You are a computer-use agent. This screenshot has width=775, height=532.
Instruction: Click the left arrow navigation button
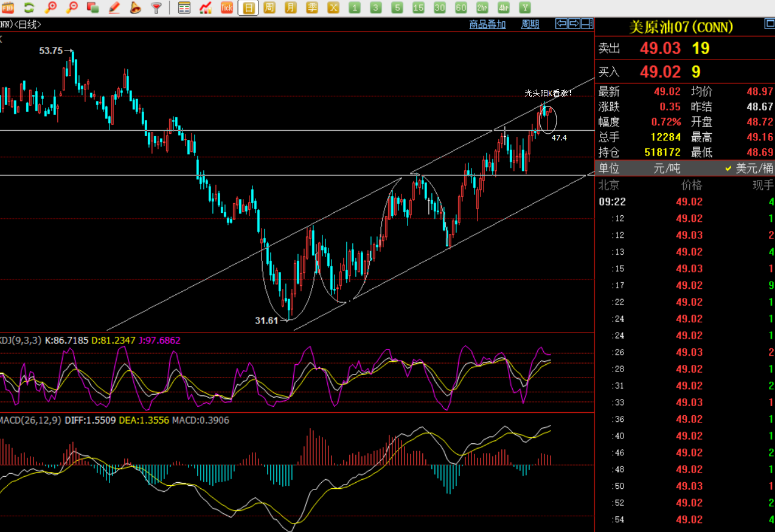[x=561, y=24]
